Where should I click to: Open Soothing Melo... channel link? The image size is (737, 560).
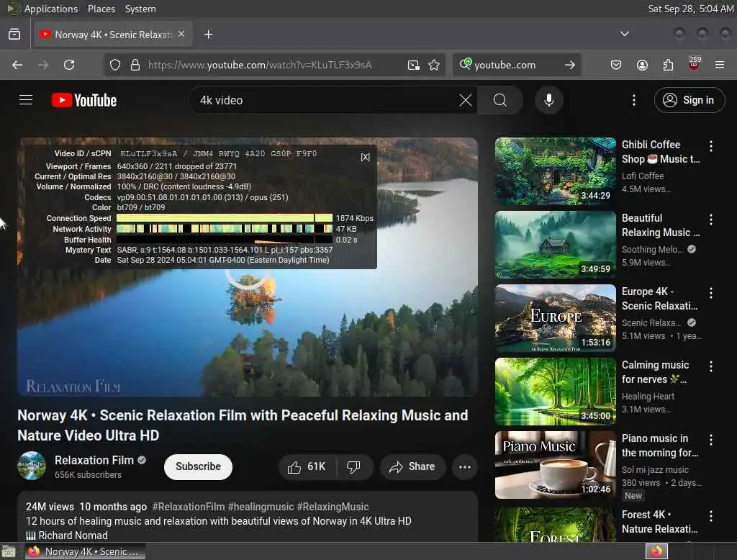point(652,249)
